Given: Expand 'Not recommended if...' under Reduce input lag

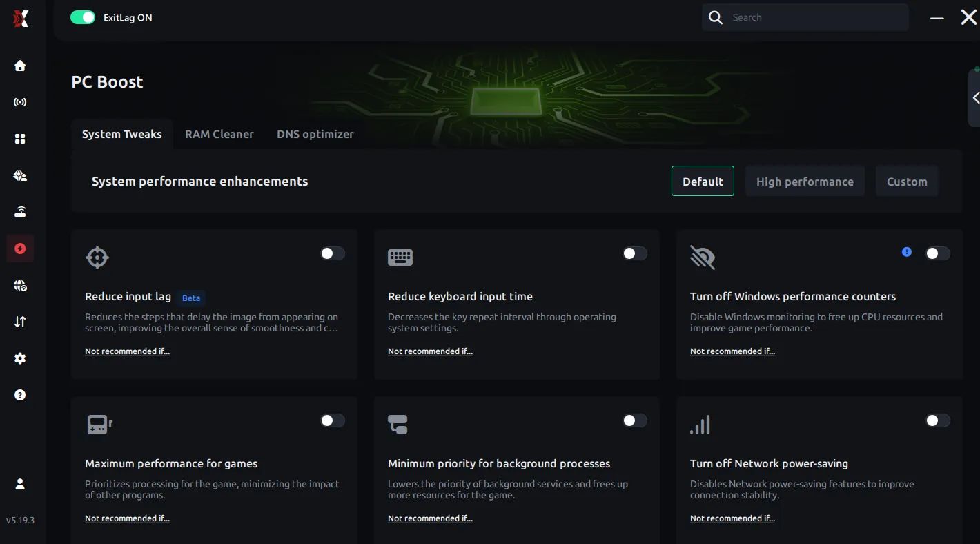Looking at the screenshot, I should [127, 351].
